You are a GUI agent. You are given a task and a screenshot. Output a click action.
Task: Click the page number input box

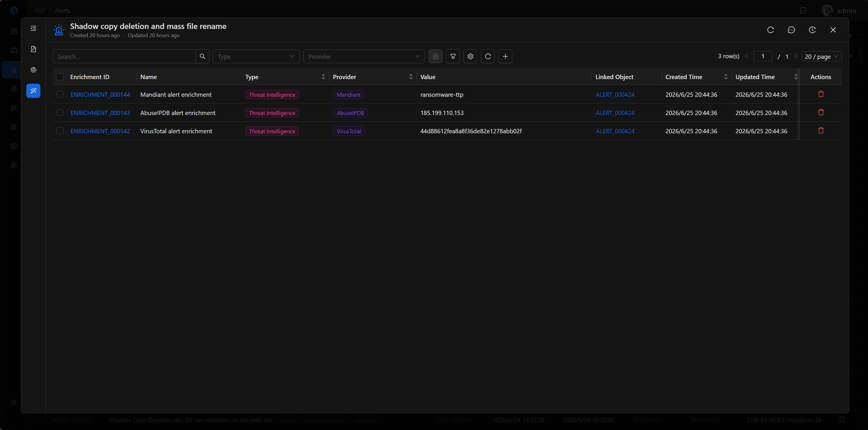pyautogui.click(x=763, y=56)
